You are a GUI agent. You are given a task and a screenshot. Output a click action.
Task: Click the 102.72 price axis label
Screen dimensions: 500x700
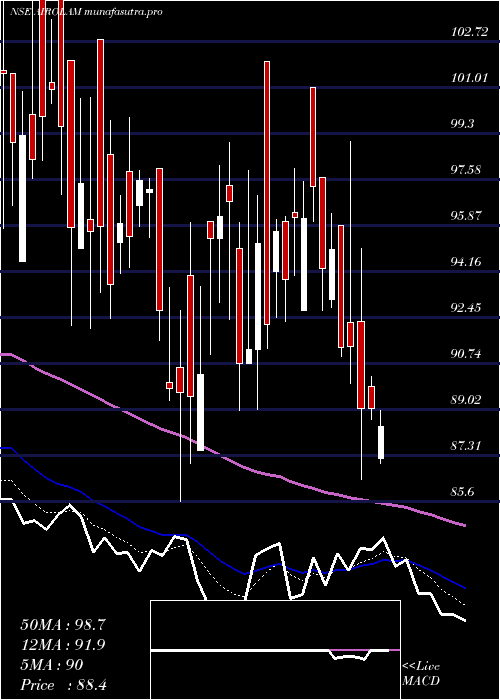469,32
